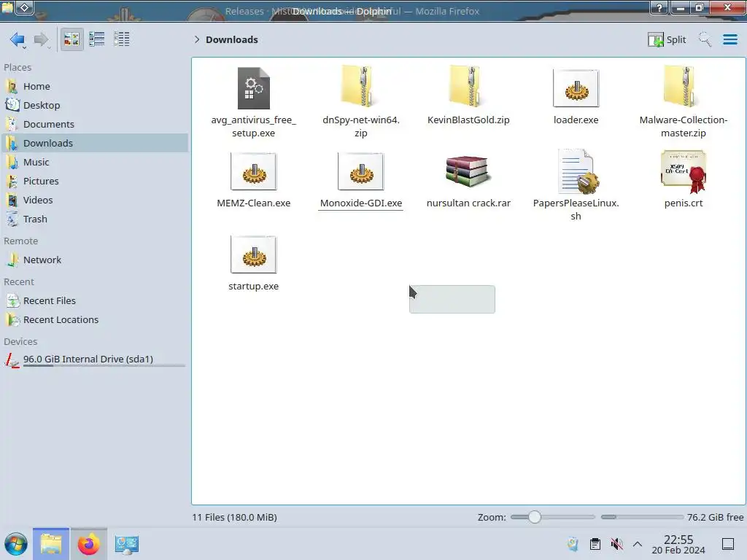Expand hidden system tray icons

coord(638,544)
